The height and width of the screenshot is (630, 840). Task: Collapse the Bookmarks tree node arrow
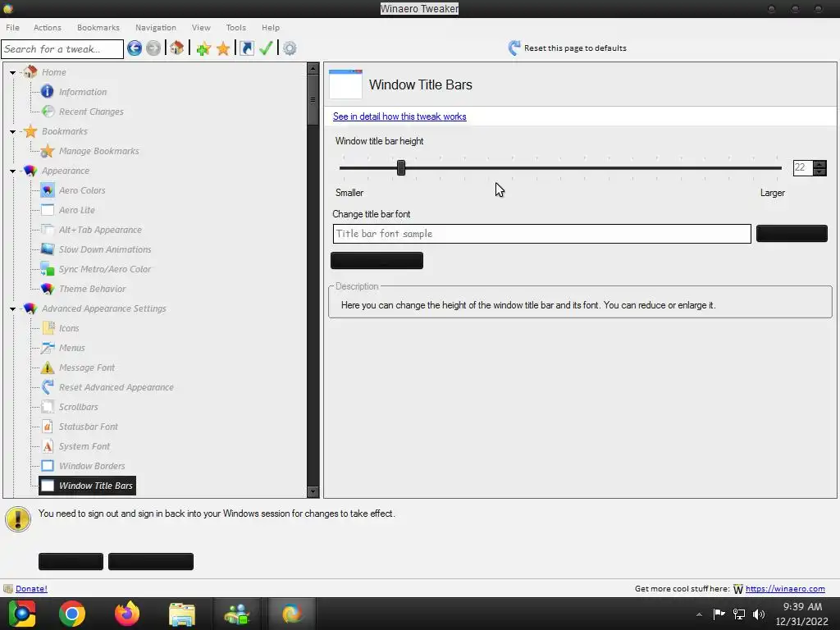(12, 131)
